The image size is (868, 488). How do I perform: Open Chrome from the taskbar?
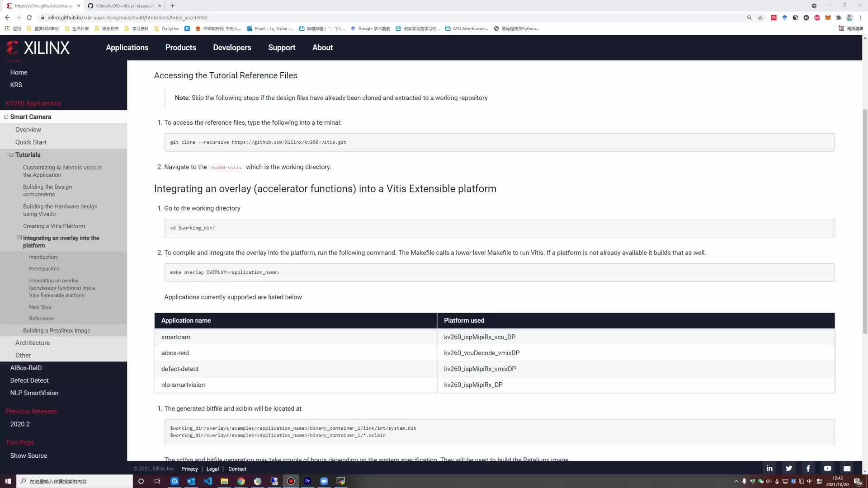tap(241, 481)
